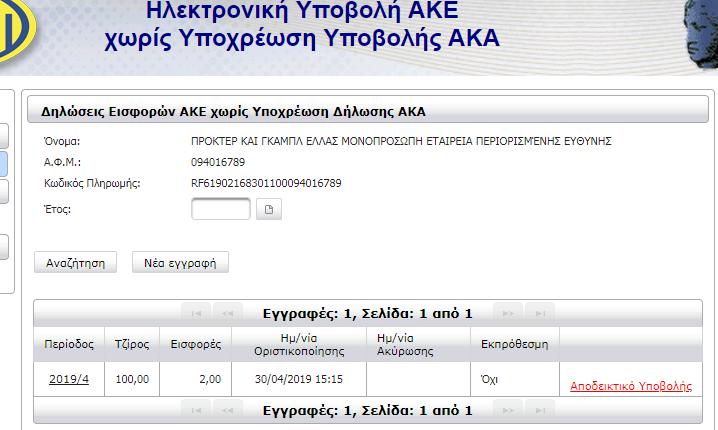718x430 pixels.
Task: Click the bottom Εγγραφές: 1, Σελίδα pager text
Action: tap(368, 411)
